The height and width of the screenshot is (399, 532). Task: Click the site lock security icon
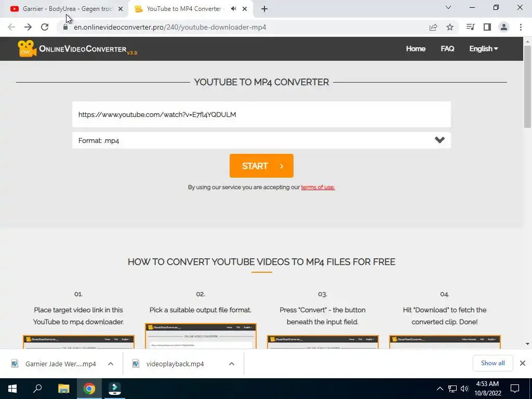tap(65, 27)
